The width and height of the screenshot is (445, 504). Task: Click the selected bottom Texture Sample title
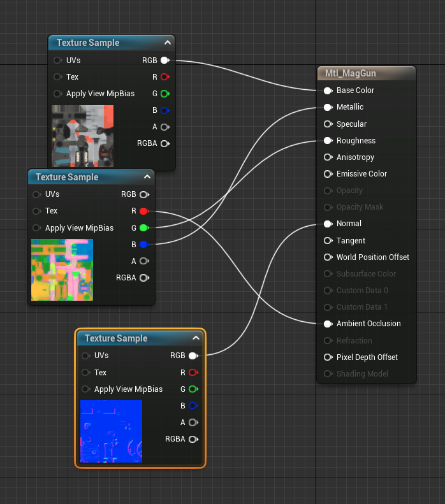pos(116,338)
